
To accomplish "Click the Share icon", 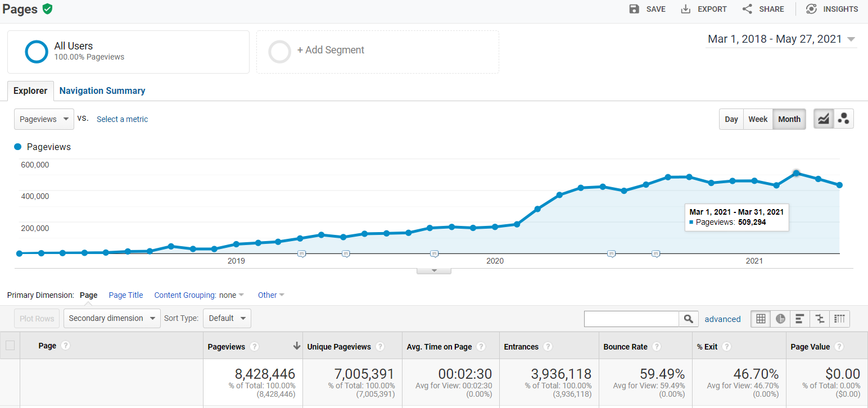I will click(x=747, y=9).
